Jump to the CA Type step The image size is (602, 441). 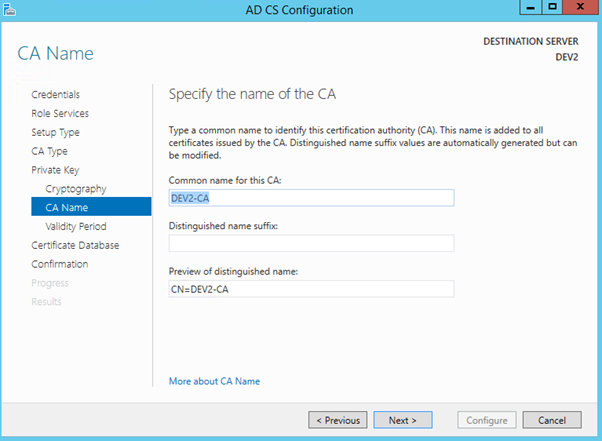coord(49,152)
